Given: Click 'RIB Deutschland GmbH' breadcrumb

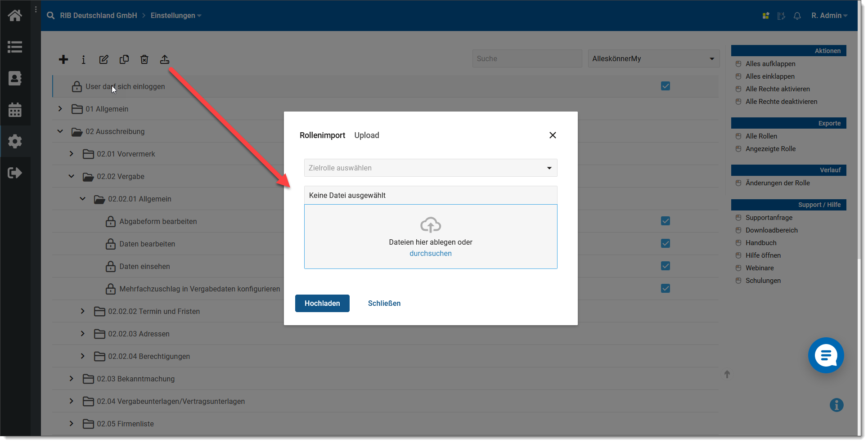Looking at the screenshot, I should [x=99, y=15].
